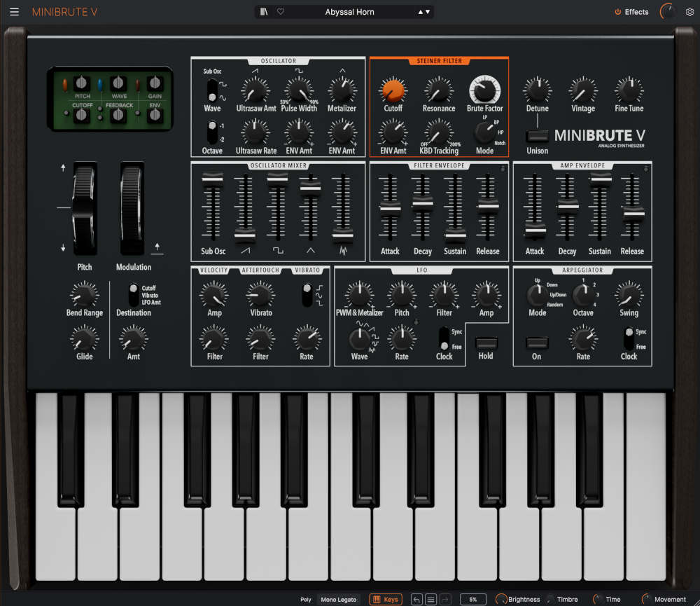
Task: Click the undo arrow icon
Action: click(416, 600)
